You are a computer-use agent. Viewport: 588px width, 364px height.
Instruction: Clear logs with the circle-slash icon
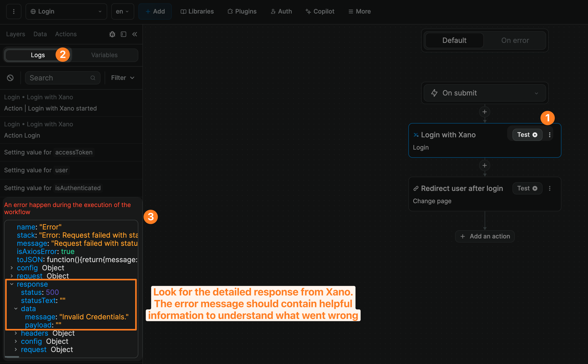10,78
